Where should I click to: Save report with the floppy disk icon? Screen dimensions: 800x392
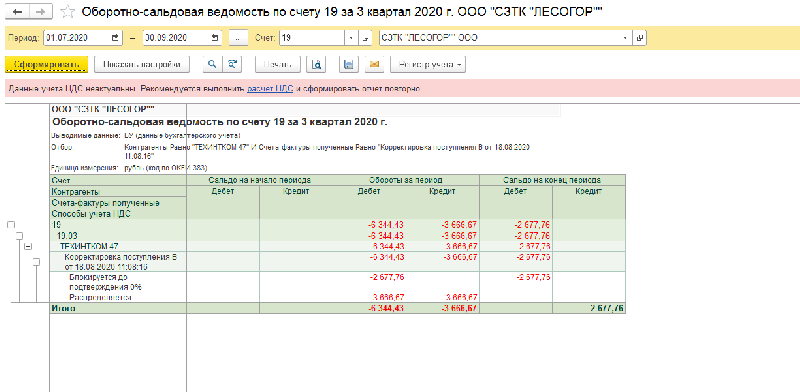click(x=349, y=64)
